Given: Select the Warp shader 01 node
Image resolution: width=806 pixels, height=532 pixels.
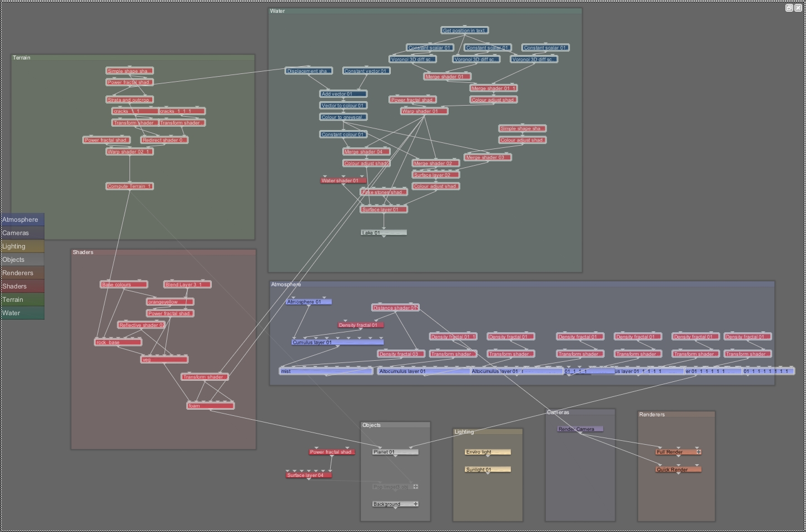Looking at the screenshot, I should 424,111.
